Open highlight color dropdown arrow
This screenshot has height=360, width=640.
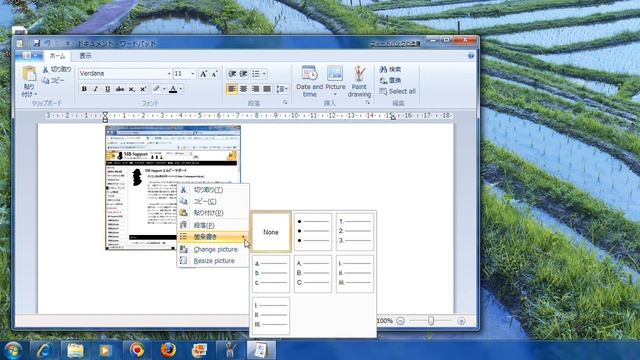pyautogui.click(x=164, y=89)
